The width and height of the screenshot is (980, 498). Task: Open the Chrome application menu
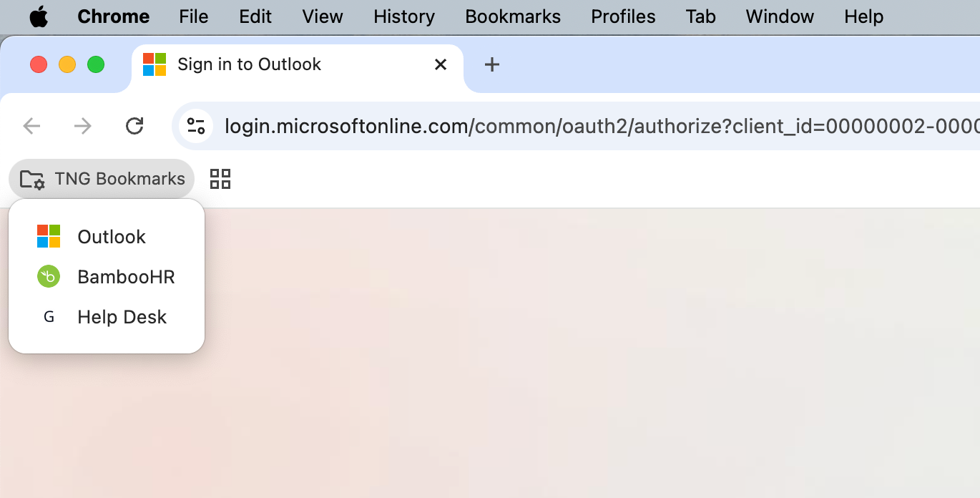pyautogui.click(x=113, y=17)
